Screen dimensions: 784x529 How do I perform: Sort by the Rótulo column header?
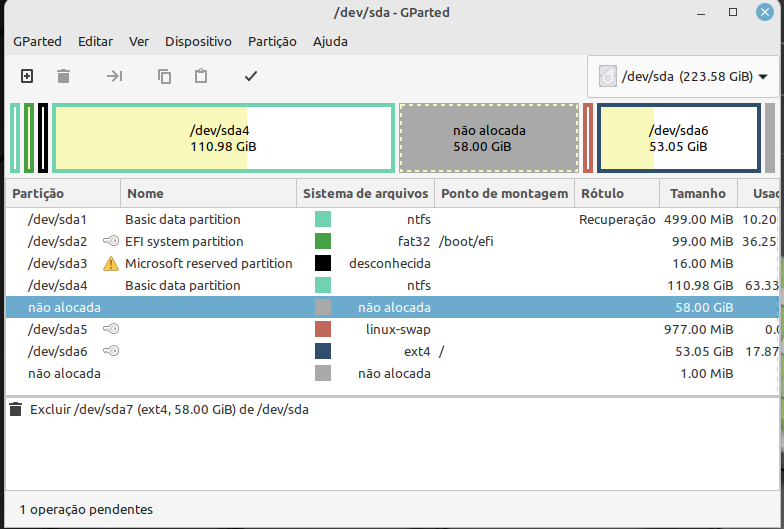tap(616, 194)
